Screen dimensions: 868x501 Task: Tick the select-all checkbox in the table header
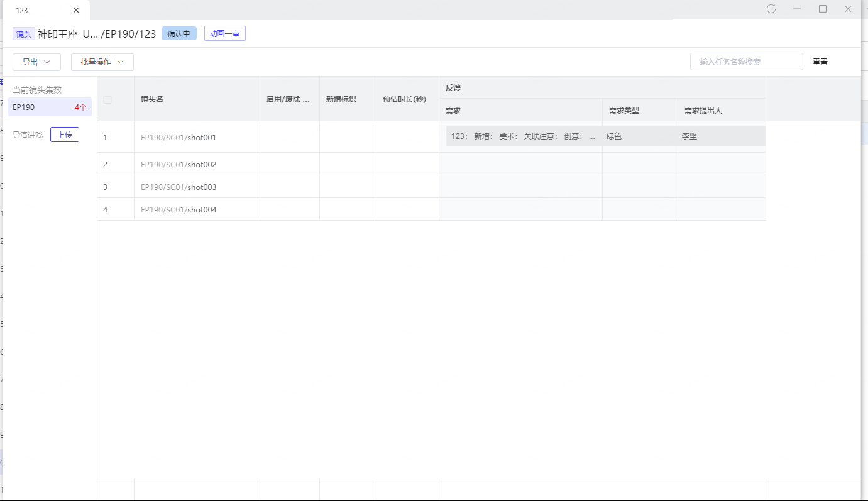(x=107, y=99)
